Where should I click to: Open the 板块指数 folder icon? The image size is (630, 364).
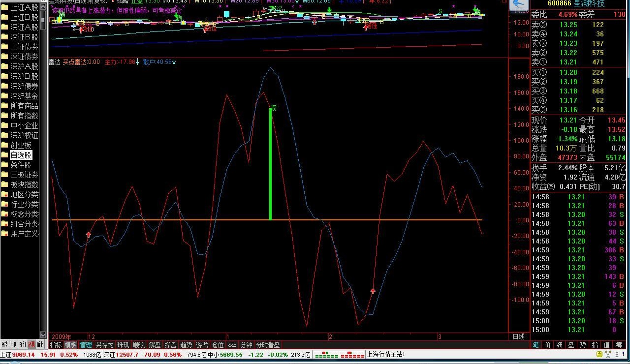(5, 184)
